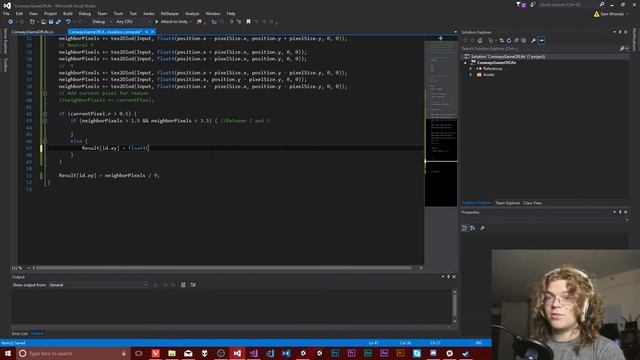Open the Attach to Unity dropdown arrow
640x360 pixels.
tap(191, 22)
